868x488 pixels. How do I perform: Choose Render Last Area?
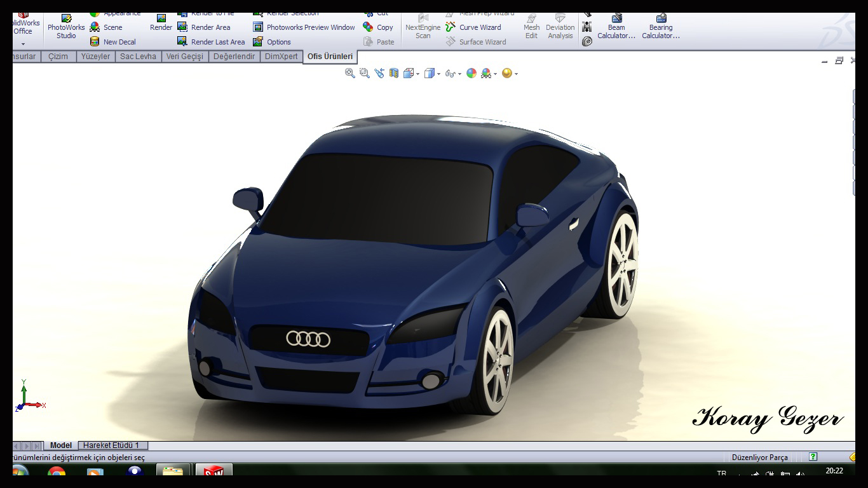[210, 42]
